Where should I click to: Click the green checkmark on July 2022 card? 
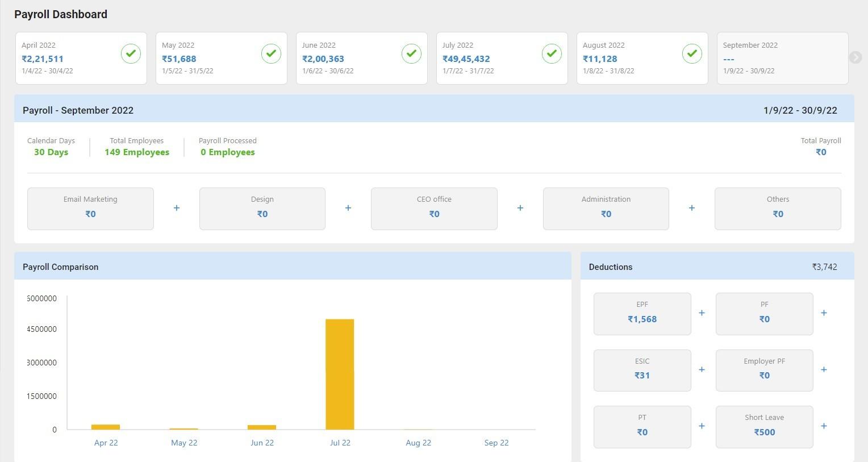pyautogui.click(x=552, y=53)
